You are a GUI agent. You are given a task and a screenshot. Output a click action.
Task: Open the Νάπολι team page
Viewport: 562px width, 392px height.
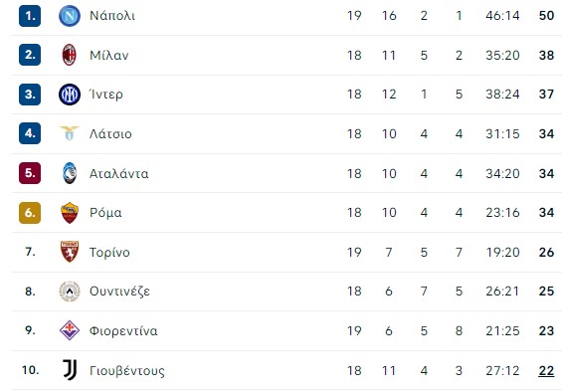[112, 16]
